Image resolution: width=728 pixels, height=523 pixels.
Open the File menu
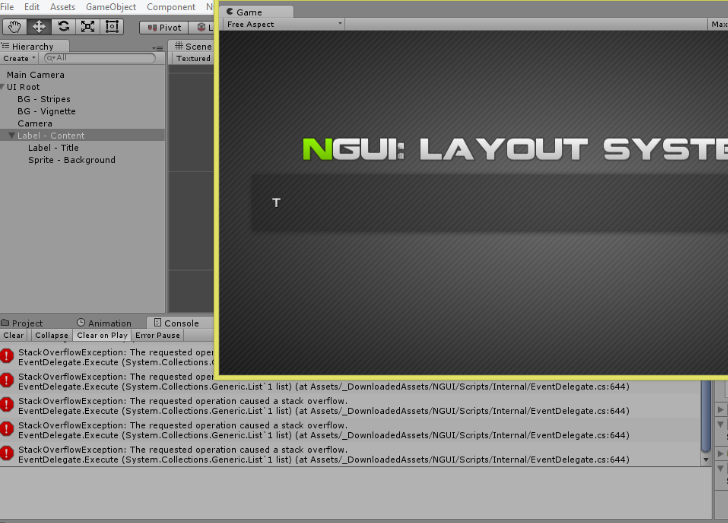tap(7, 7)
